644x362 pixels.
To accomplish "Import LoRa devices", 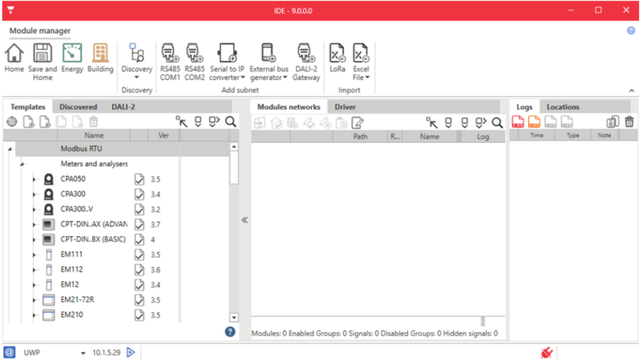I will (337, 58).
